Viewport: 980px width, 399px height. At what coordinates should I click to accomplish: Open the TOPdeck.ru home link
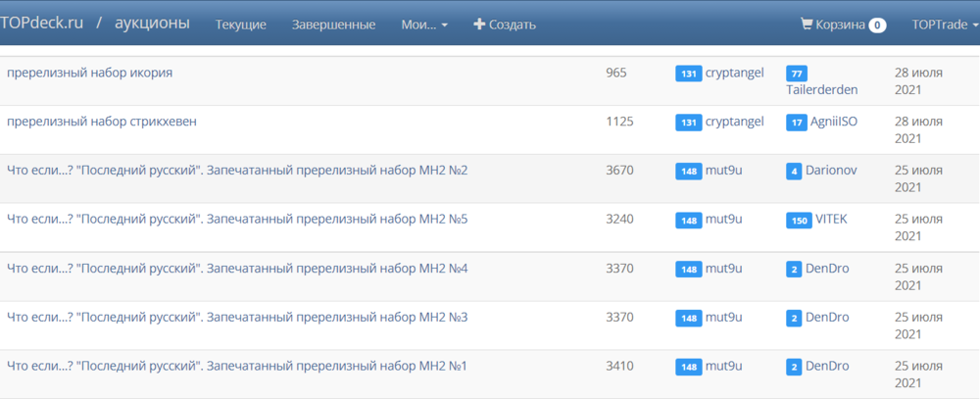click(x=41, y=24)
